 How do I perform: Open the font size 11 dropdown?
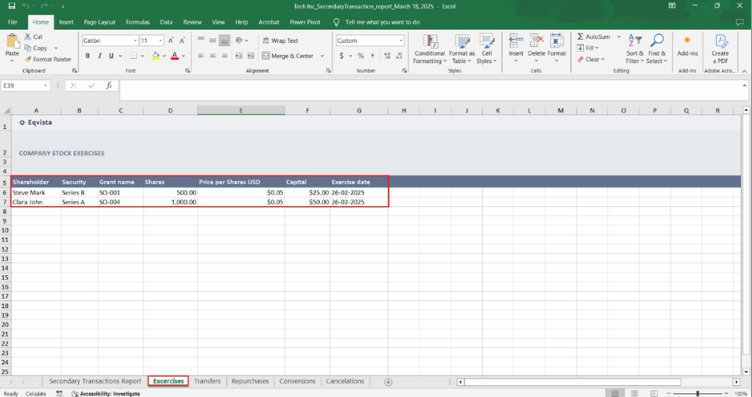160,41
